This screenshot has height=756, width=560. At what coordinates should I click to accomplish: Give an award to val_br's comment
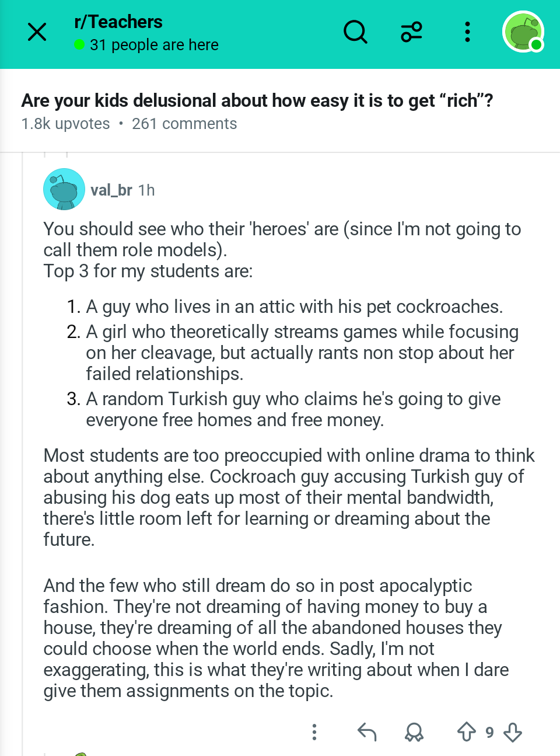pos(414,731)
